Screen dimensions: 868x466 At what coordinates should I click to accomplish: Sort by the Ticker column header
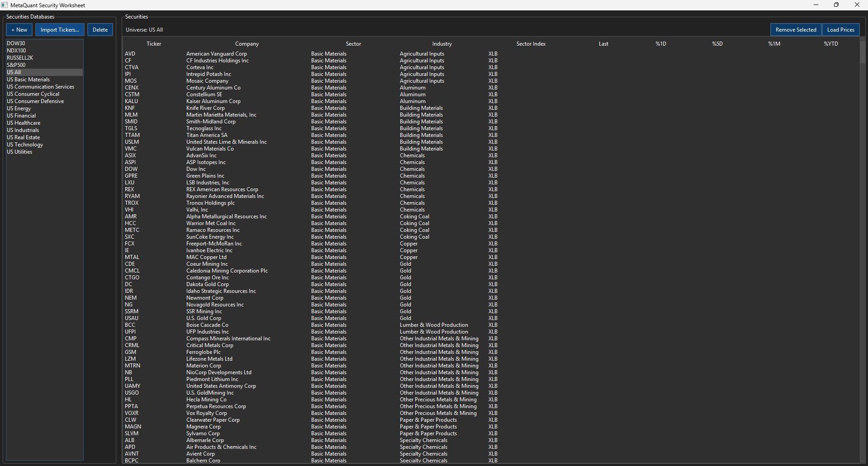tap(154, 44)
